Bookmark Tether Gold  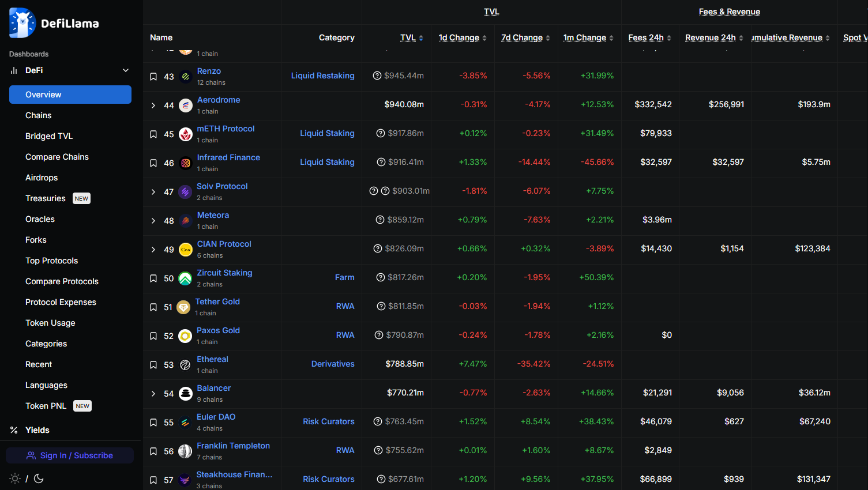[153, 307]
